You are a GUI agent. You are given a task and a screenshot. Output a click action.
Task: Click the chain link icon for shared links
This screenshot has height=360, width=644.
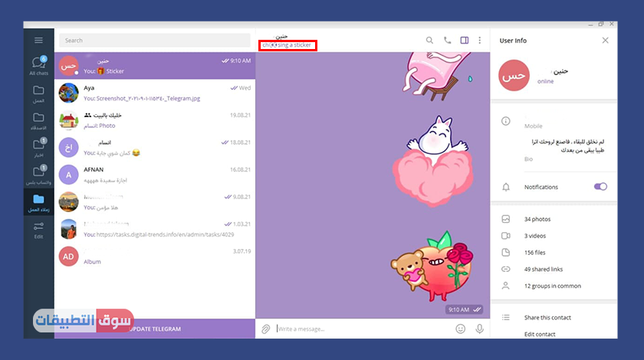tap(505, 270)
